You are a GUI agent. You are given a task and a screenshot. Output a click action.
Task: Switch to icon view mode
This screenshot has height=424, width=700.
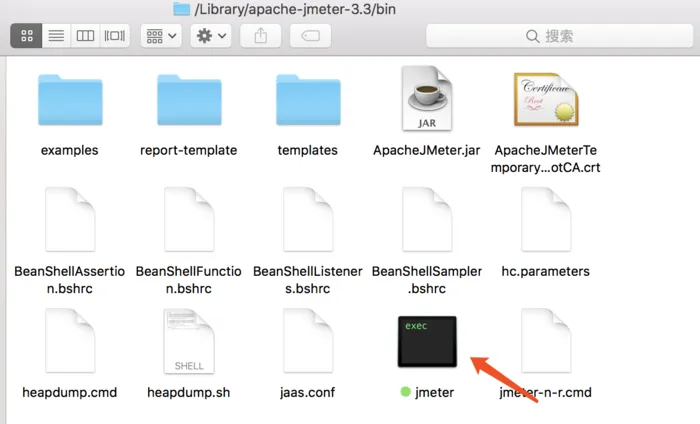26,36
